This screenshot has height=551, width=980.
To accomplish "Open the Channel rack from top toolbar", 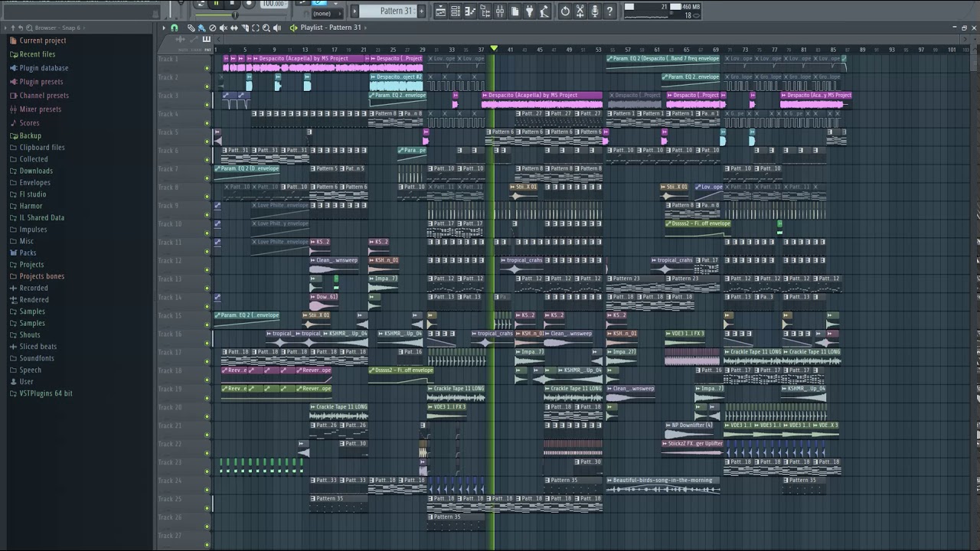I will (456, 11).
